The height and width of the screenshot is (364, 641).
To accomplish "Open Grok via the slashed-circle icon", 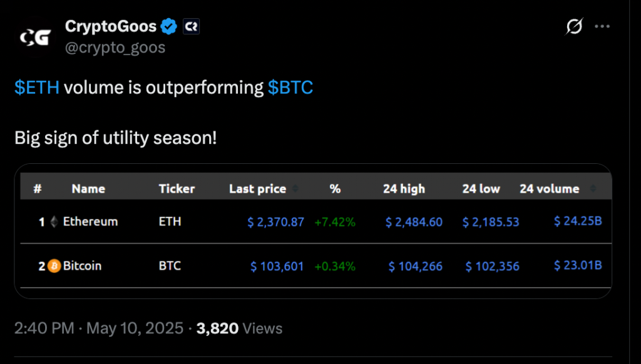I will coord(574,27).
